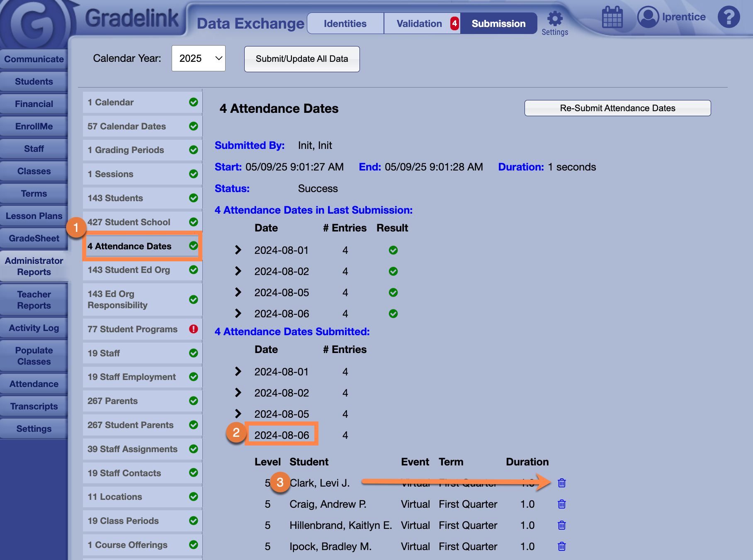Click the success check for 2024-08-02 result
The image size is (753, 560).
click(393, 271)
